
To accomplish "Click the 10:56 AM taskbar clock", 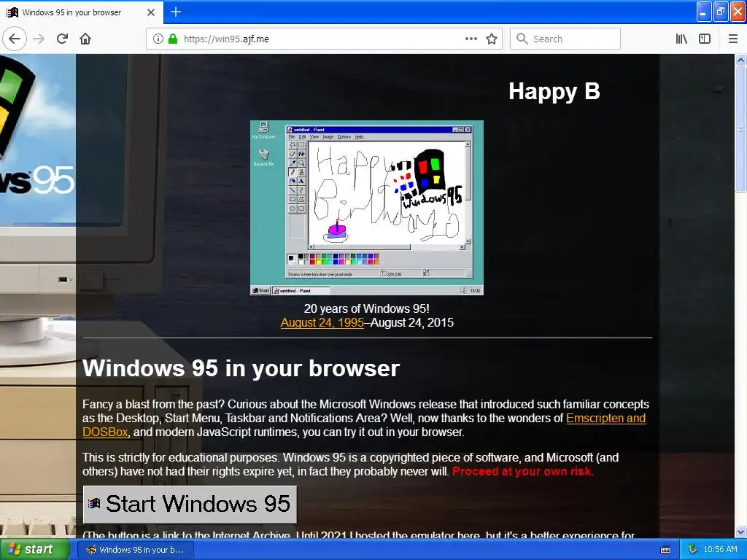I will click(720, 549).
